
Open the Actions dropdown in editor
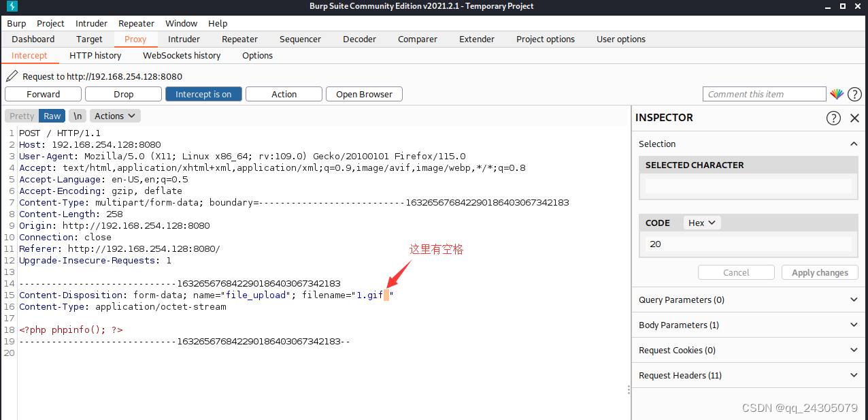click(115, 116)
